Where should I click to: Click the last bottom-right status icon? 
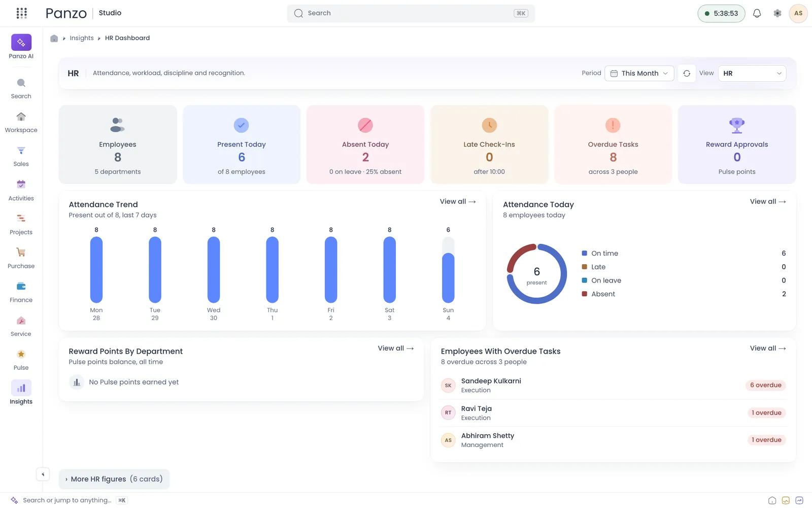799,500
